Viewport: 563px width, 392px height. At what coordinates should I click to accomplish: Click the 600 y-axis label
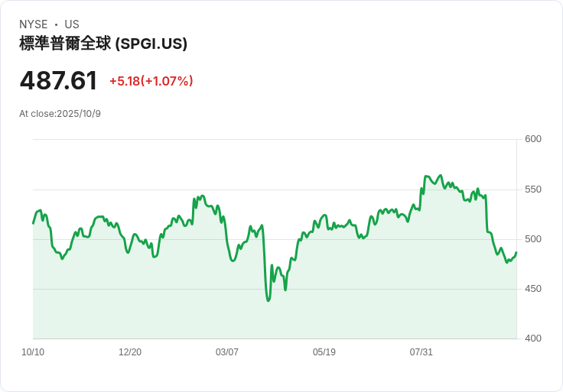click(533, 139)
